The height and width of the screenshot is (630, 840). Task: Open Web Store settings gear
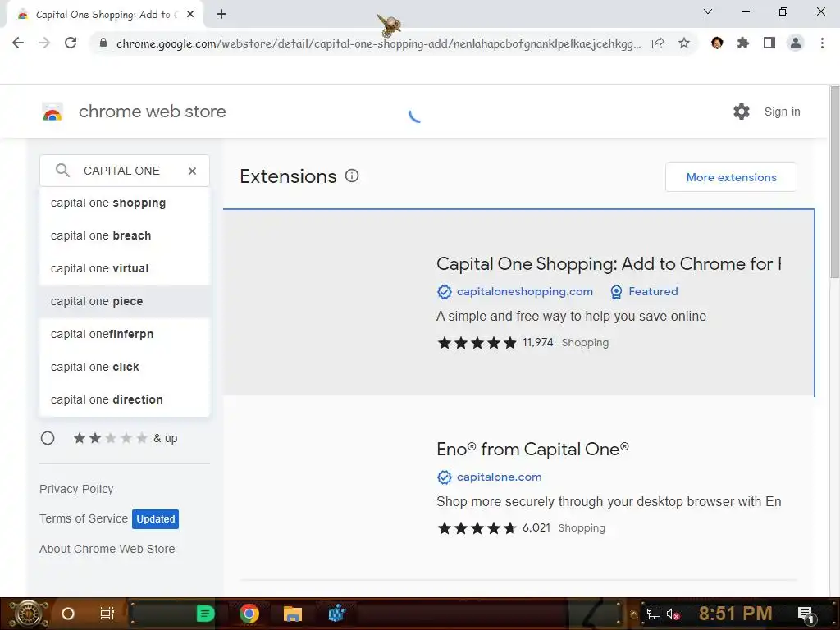742,112
